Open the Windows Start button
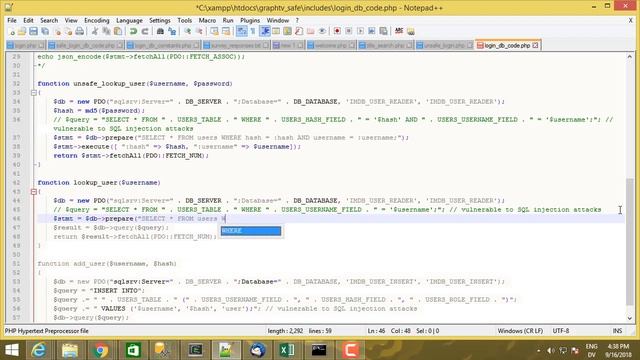Image resolution: width=640 pixels, height=360 pixels. tap(12, 350)
